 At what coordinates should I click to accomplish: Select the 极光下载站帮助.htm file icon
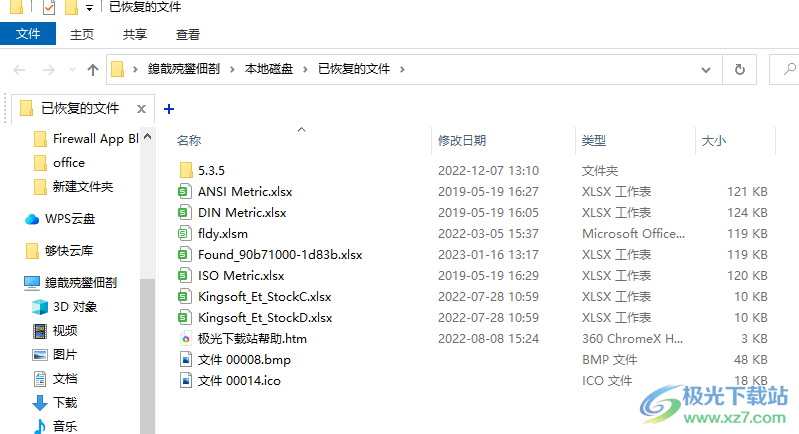(x=185, y=339)
